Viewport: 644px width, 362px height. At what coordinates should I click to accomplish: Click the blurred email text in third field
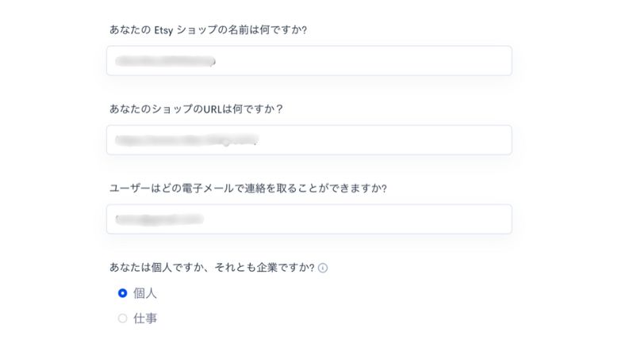[159, 219]
